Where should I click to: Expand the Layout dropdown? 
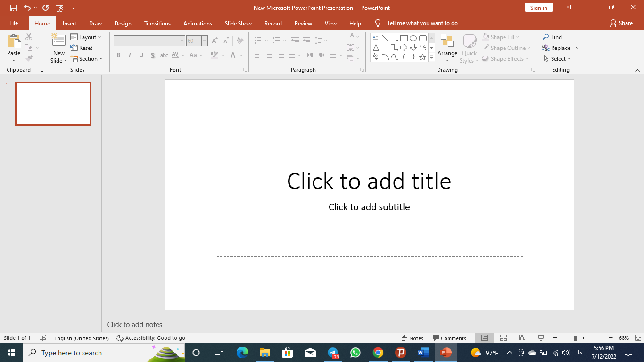click(x=86, y=37)
